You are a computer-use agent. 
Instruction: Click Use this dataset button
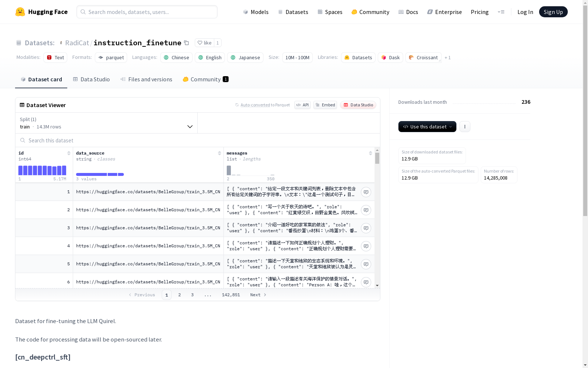[427, 127]
